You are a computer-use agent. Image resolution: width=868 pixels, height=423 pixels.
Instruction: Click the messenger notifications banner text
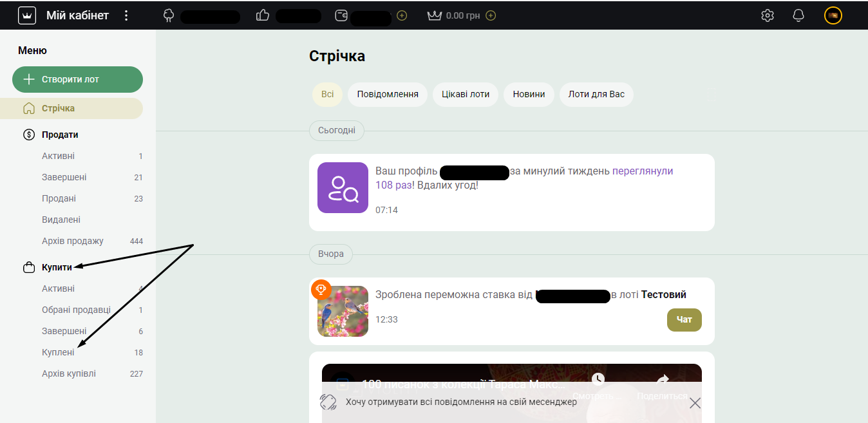coord(461,402)
